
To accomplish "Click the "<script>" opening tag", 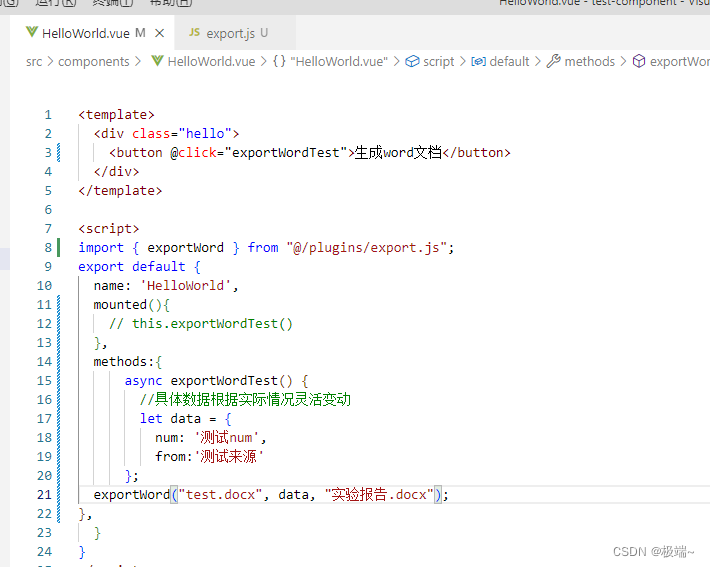I will coord(109,229).
